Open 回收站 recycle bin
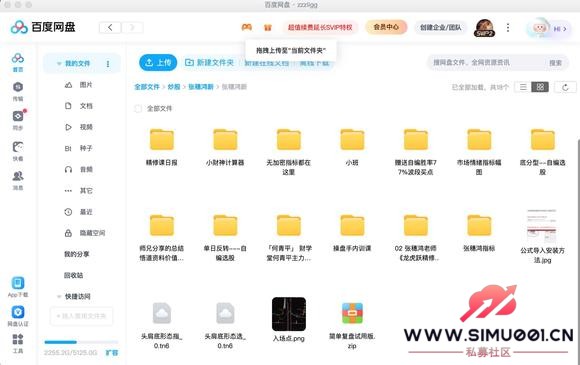Screen dimensions: 580x365 [73, 276]
